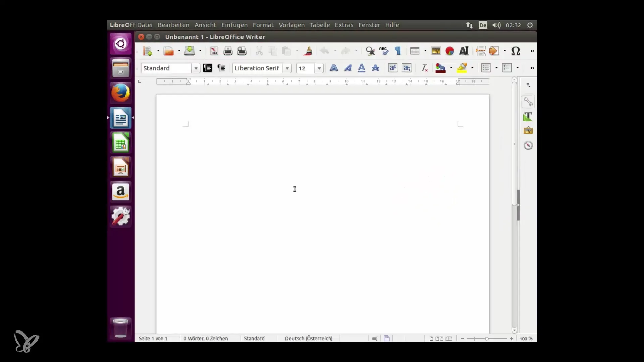The image size is (644, 362).
Task: Clear direct formatting icon
Action: click(x=424, y=68)
